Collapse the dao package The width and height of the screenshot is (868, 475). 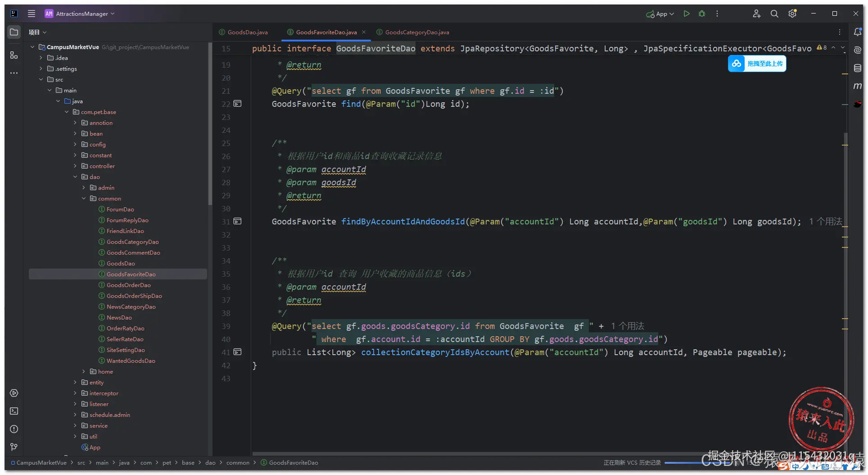75,177
